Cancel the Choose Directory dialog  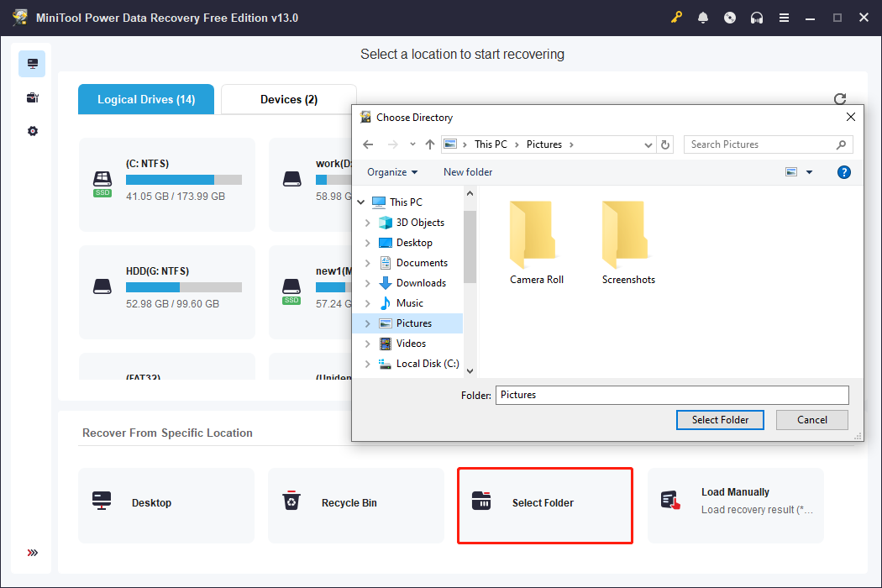click(811, 420)
